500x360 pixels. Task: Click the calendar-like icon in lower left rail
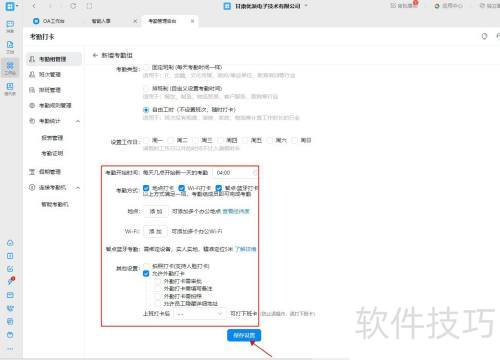pyautogui.click(x=10, y=322)
